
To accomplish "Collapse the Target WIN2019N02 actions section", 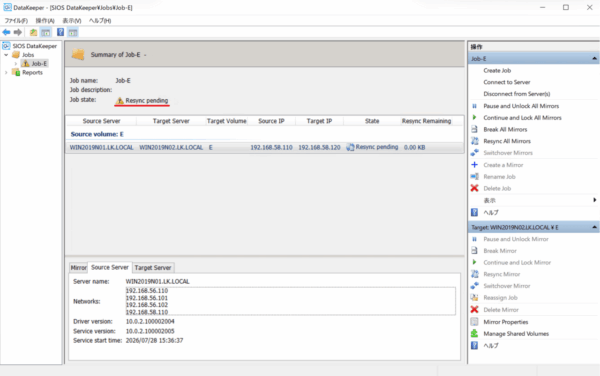I will click(x=594, y=227).
